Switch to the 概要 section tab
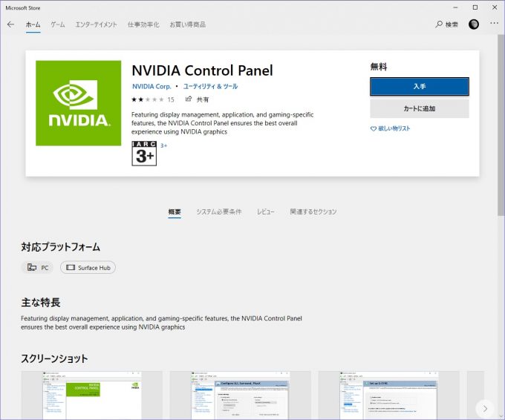The height and width of the screenshot is (420, 505). point(175,211)
